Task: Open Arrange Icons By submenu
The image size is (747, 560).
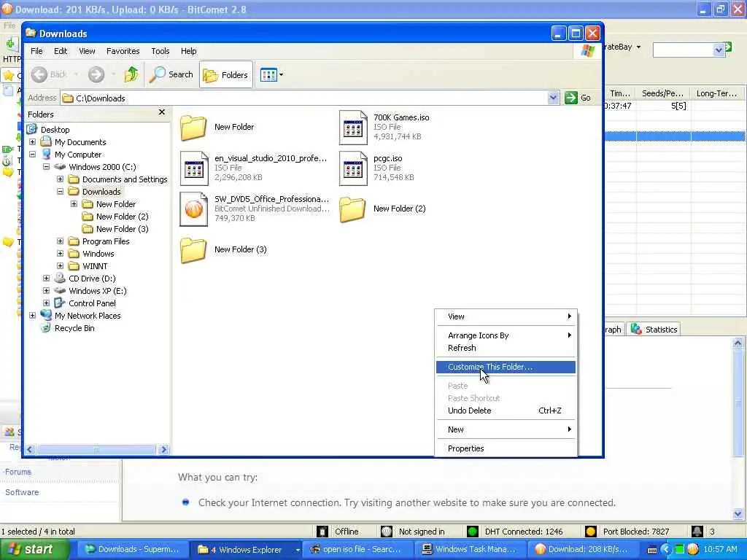Action: pos(506,335)
